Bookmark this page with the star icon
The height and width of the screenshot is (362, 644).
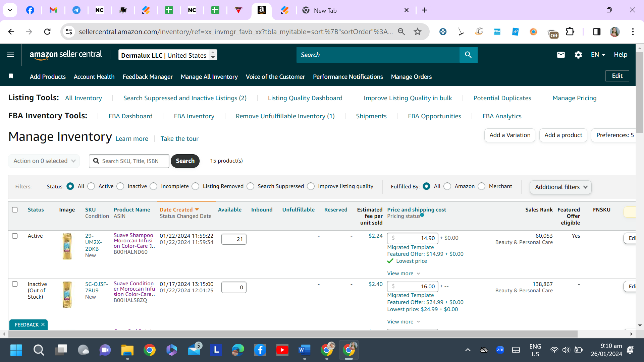pos(417,32)
